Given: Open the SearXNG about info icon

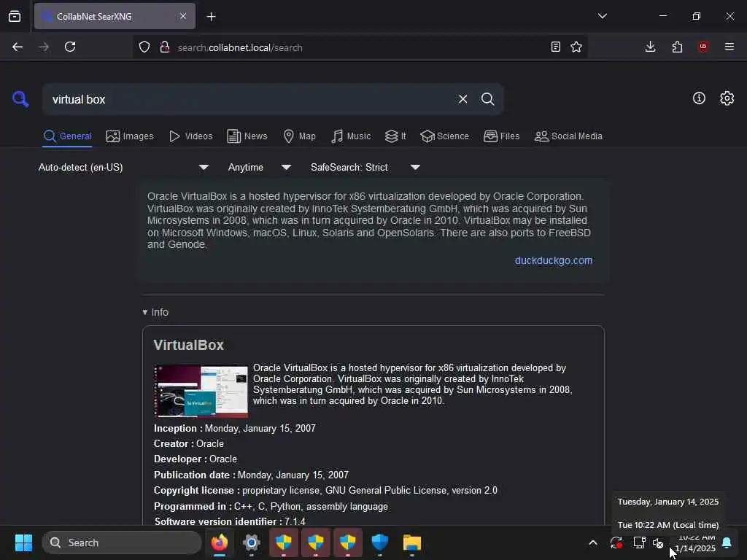Looking at the screenshot, I should click(699, 98).
